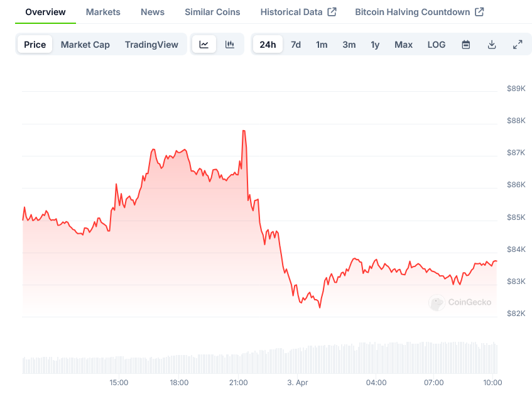Screen dimensions: 532x399
Task: Click the 04:00 time axis label
Action: (x=376, y=383)
